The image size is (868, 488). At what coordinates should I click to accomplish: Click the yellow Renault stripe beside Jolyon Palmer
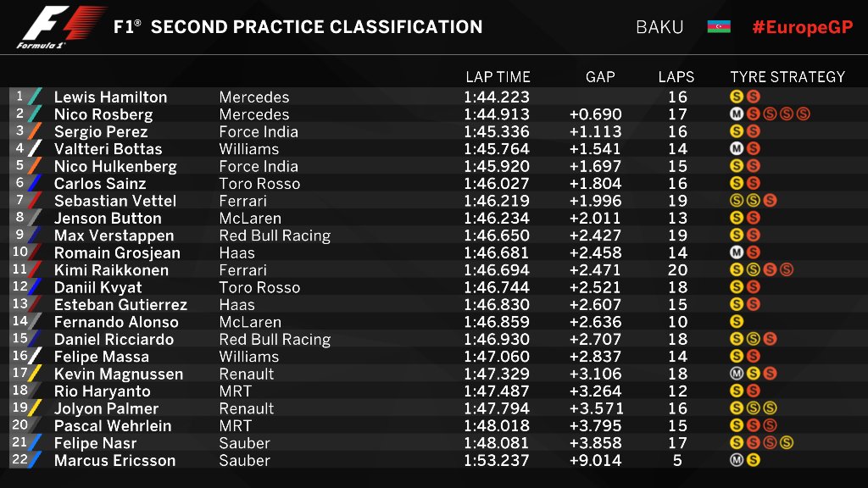pyautogui.click(x=38, y=408)
